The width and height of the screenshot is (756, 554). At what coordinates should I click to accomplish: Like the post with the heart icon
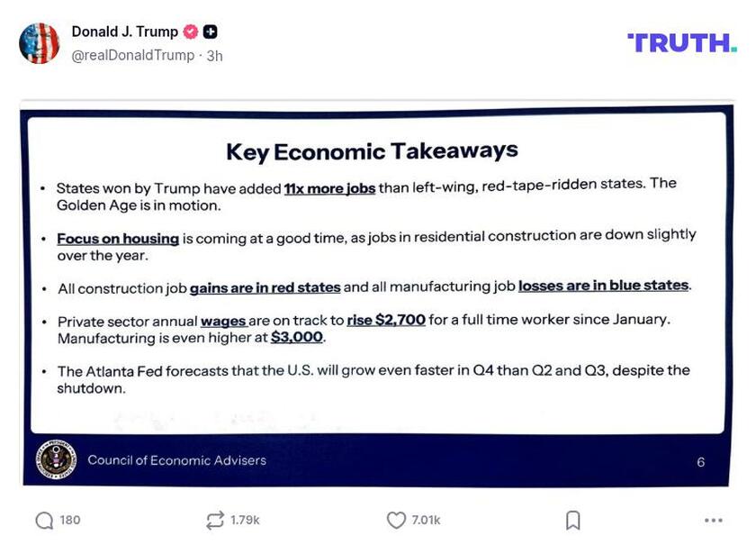pyautogui.click(x=396, y=521)
